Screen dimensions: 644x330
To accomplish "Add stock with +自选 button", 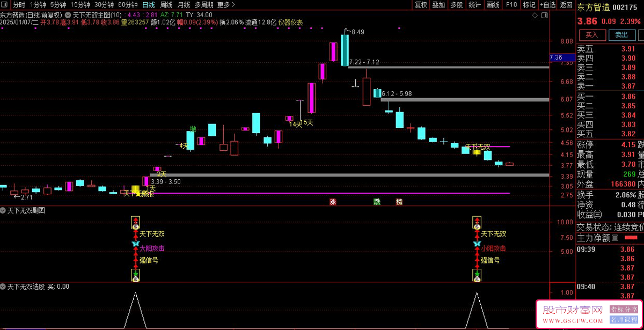I will point(548,5).
